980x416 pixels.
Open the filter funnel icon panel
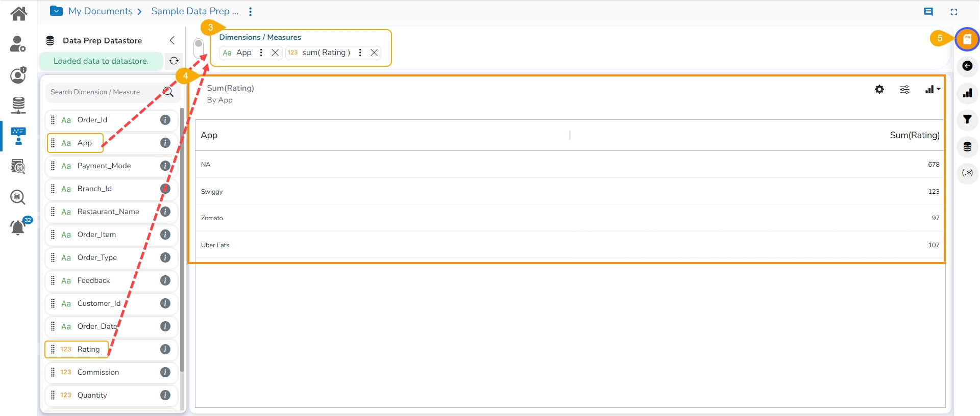coord(967,120)
